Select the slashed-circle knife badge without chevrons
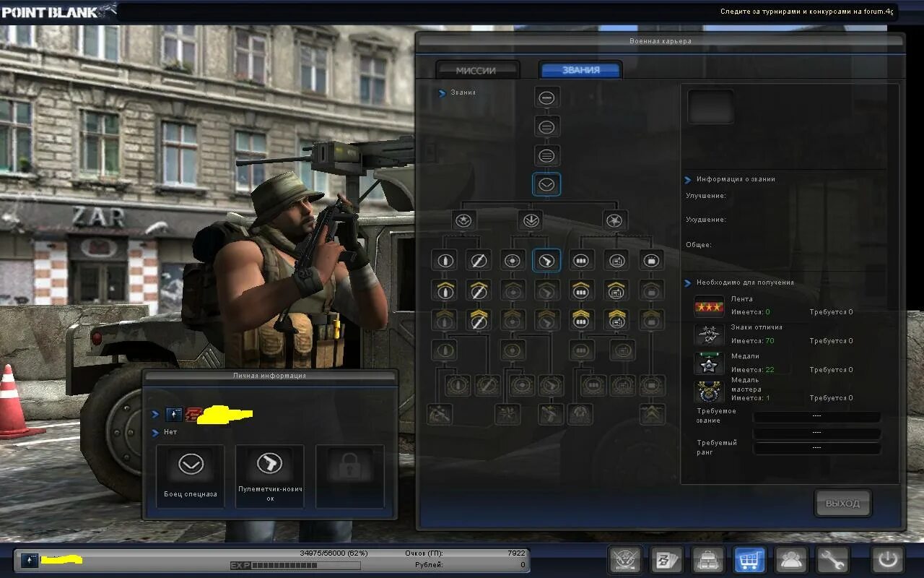The image size is (924, 578). [x=478, y=260]
